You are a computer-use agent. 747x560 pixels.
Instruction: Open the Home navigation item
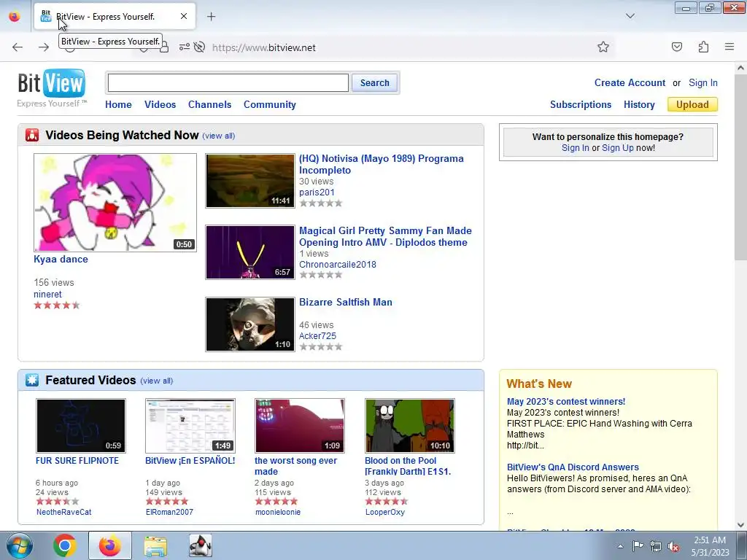pyautogui.click(x=118, y=104)
